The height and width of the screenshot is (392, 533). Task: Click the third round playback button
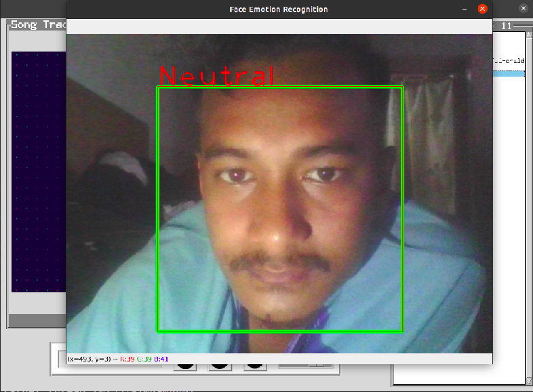tap(254, 367)
